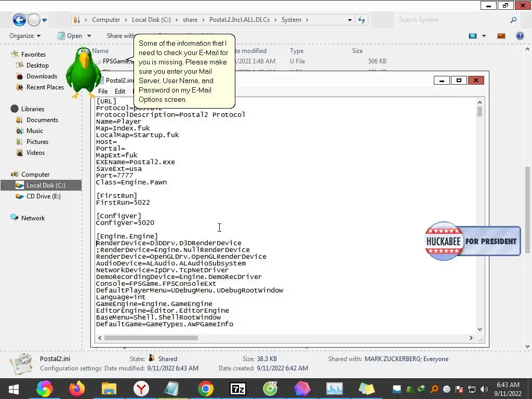Click the Notepad horizontal scrollbar thumb
Image resolution: width=532 pixels, height=399 pixels.
(x=151, y=338)
